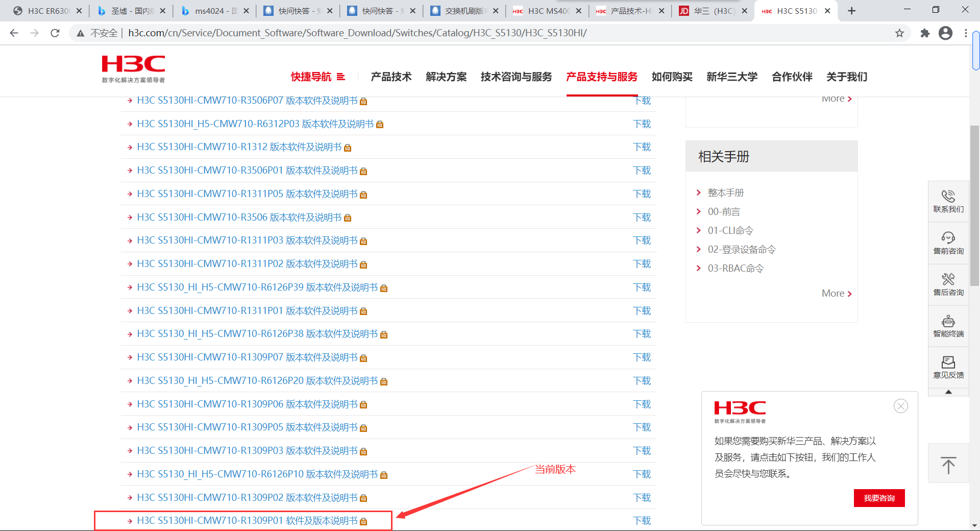980x531 pixels.
Task: Switch to the 交换机刷版 tab
Action: pyautogui.click(x=463, y=11)
